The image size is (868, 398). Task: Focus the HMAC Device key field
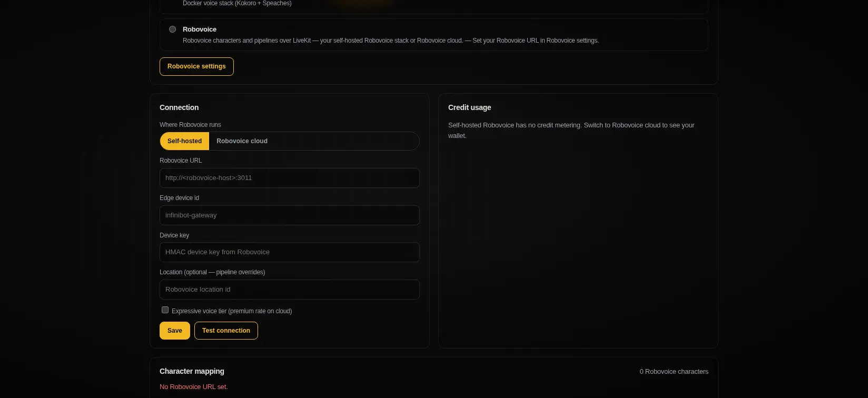pyautogui.click(x=290, y=252)
